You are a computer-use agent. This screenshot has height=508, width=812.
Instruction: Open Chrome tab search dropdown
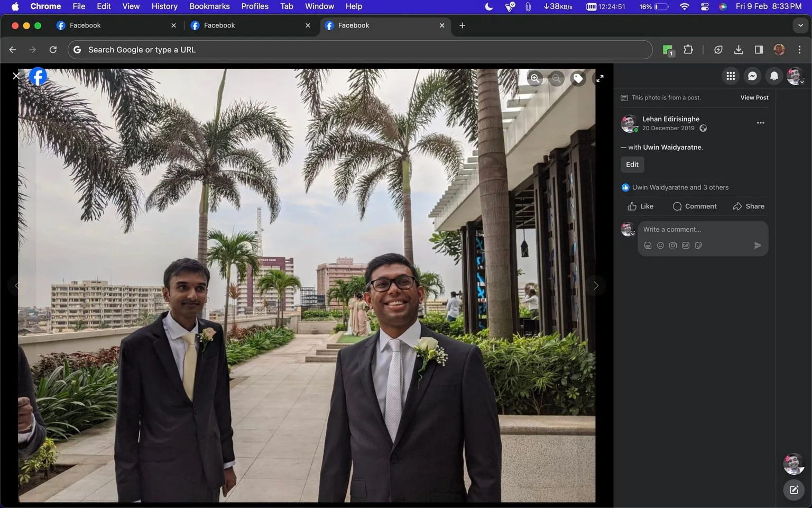800,25
